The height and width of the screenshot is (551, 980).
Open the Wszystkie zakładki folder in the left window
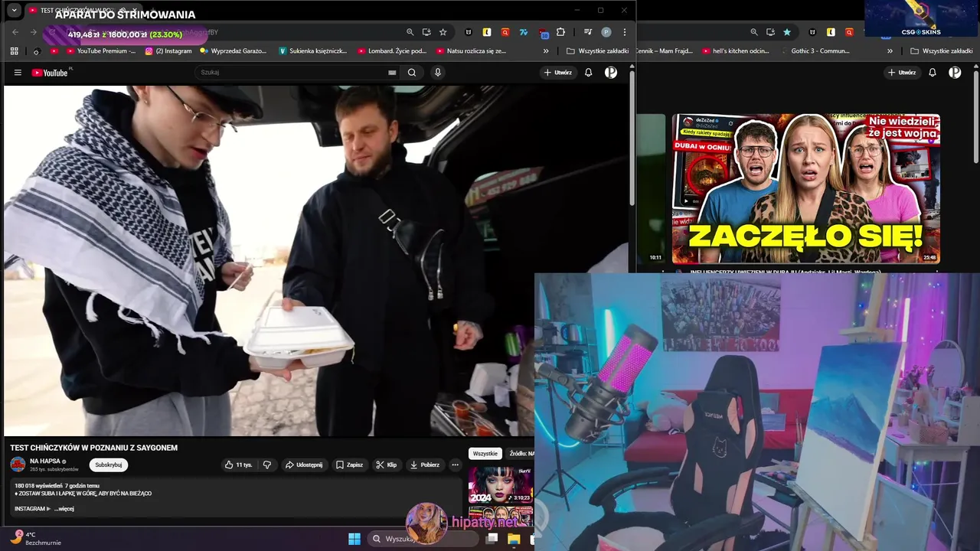(598, 51)
